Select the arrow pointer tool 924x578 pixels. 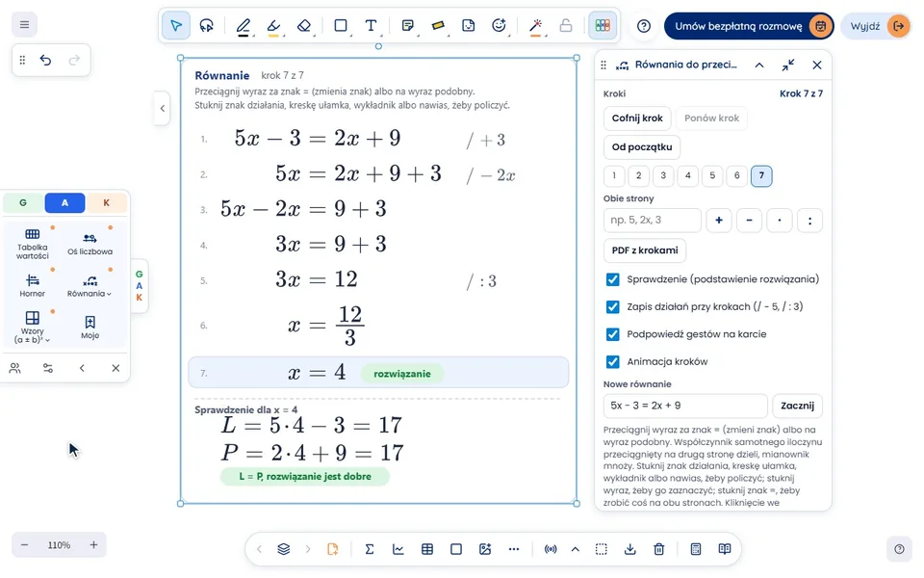[x=175, y=25]
